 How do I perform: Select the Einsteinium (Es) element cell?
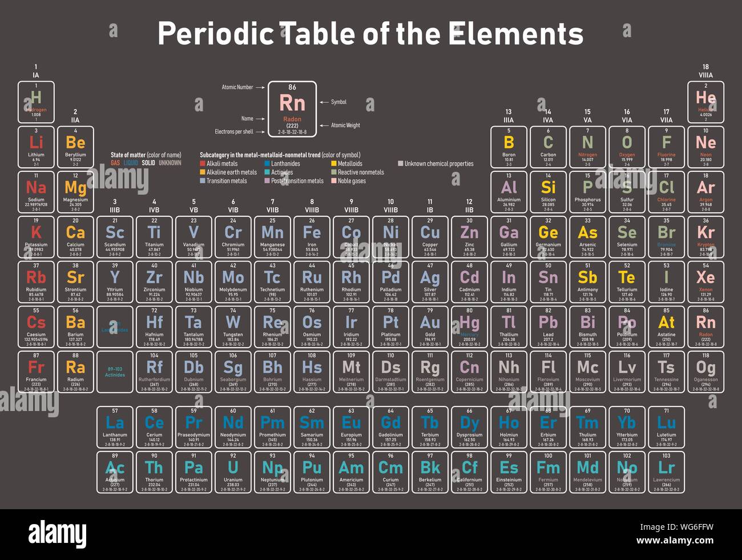(x=509, y=472)
